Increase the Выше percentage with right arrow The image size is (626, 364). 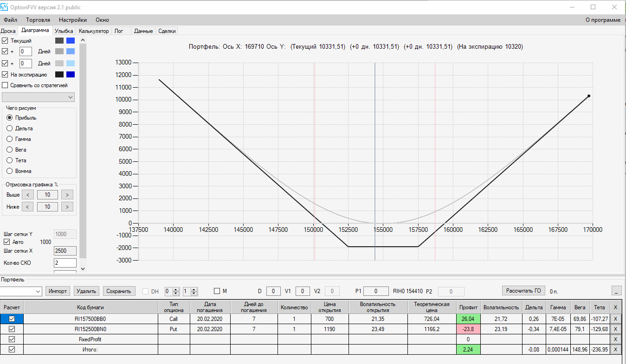click(x=67, y=195)
